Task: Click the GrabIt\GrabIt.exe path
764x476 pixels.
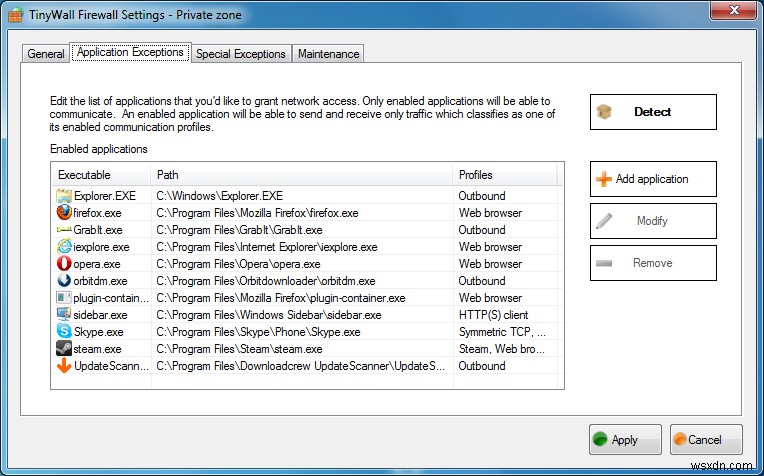Action: click(239, 230)
